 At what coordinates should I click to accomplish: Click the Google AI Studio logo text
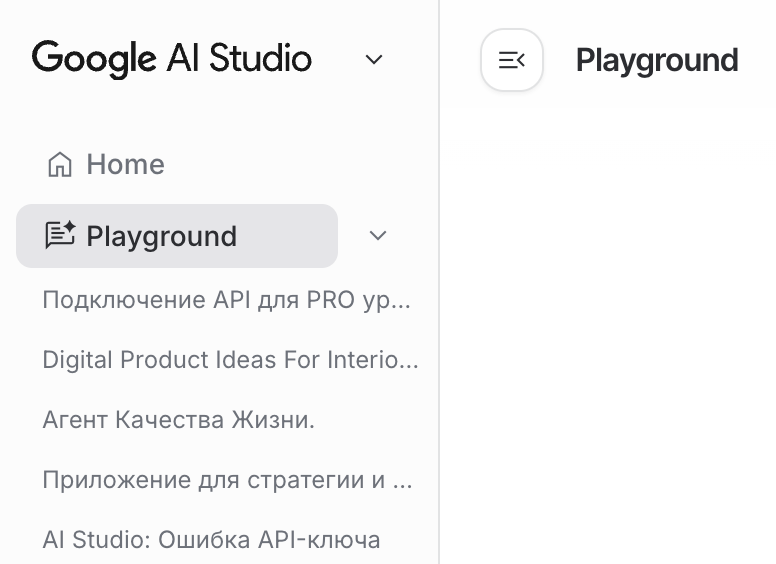(x=172, y=59)
